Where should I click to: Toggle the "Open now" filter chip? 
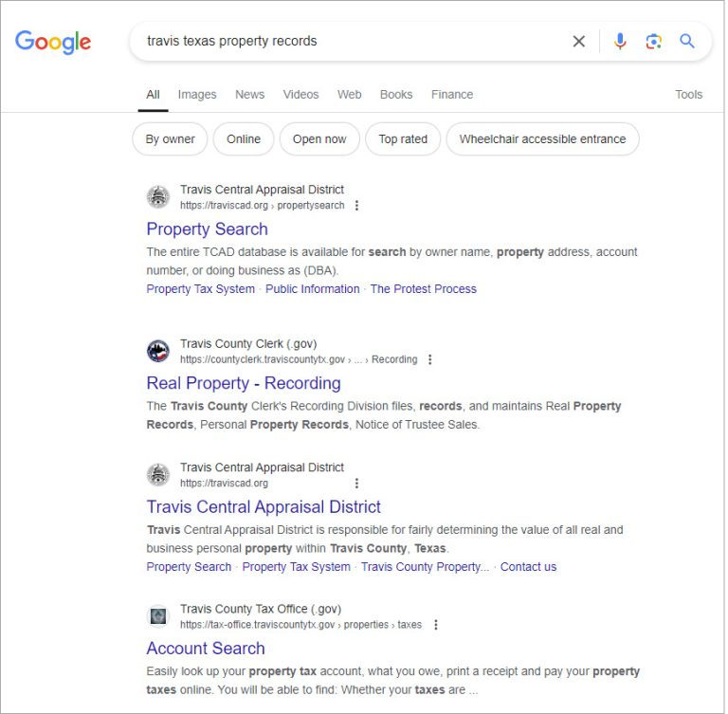click(x=319, y=139)
